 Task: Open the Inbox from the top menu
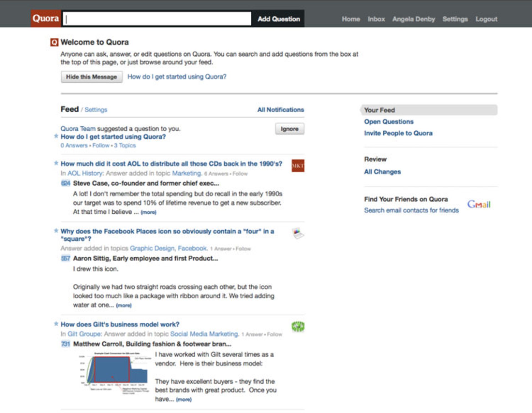[x=376, y=19]
